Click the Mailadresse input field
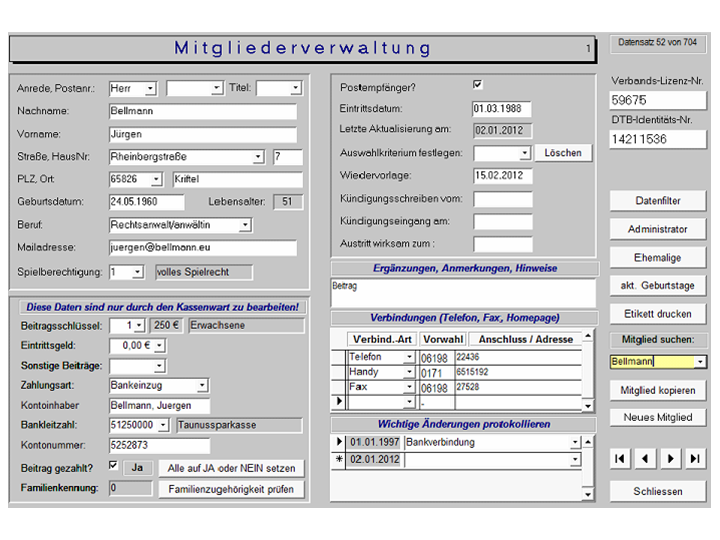 [x=203, y=248]
